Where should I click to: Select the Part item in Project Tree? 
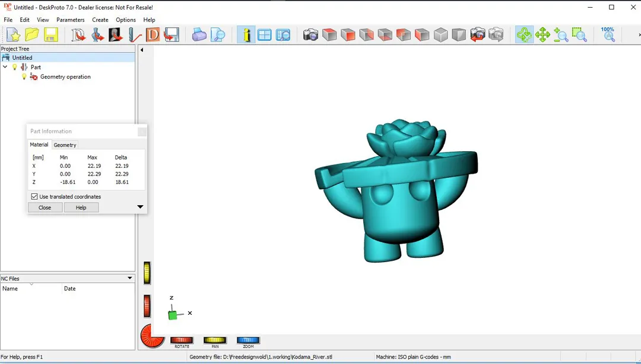36,67
